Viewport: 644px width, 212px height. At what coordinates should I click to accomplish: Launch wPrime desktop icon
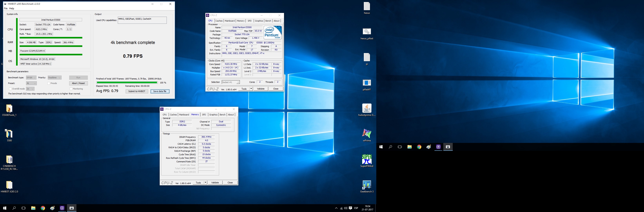pyautogui.click(x=367, y=136)
